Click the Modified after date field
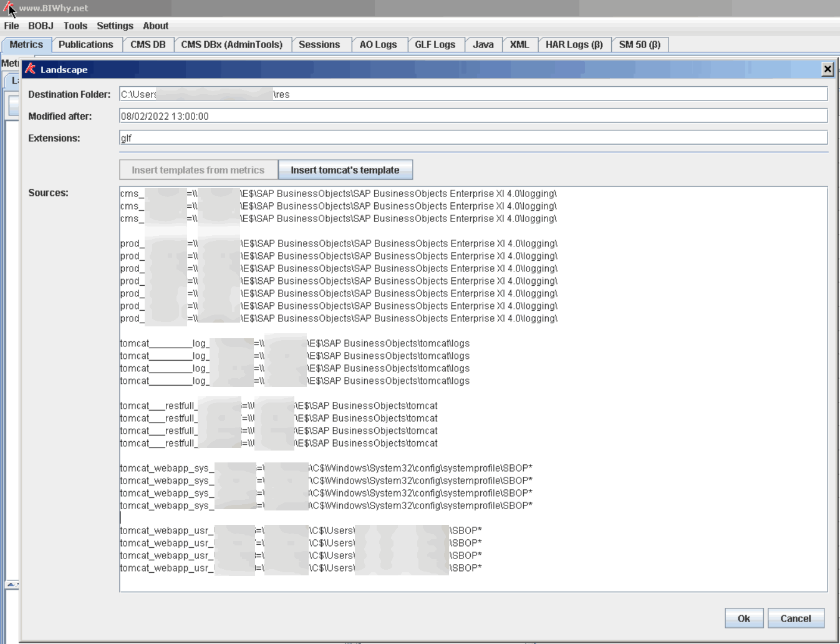The height and width of the screenshot is (644, 840). (x=473, y=116)
